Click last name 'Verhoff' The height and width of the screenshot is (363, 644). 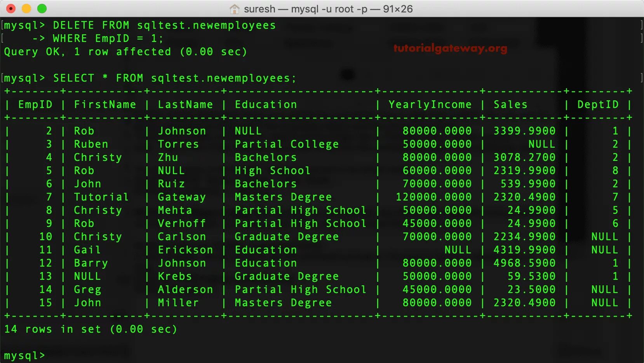[x=182, y=223]
